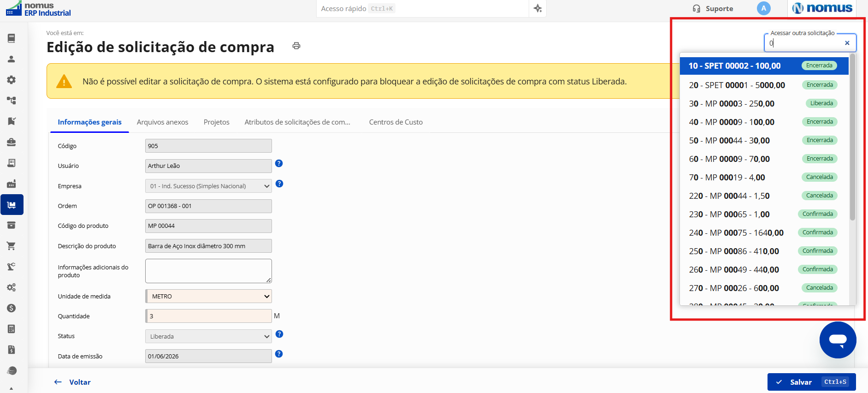Click the Nomus ERP Industrial logo
The width and height of the screenshot is (868, 393).
(x=38, y=8)
